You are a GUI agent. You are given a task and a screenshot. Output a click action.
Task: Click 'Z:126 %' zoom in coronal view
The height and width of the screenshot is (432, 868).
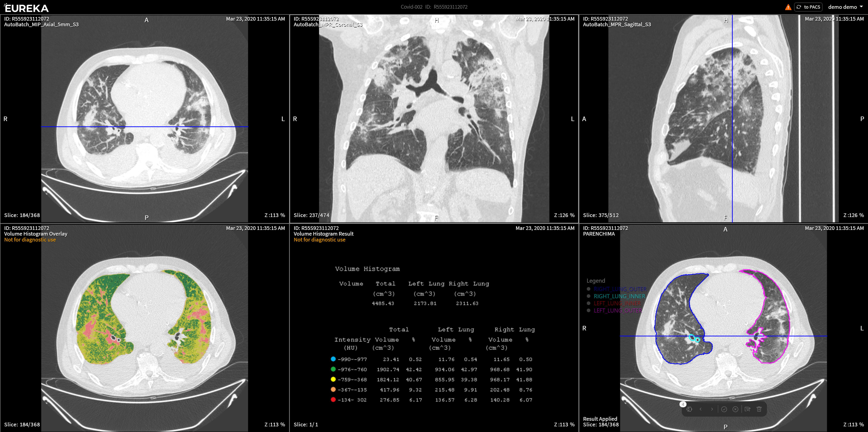pyautogui.click(x=564, y=215)
